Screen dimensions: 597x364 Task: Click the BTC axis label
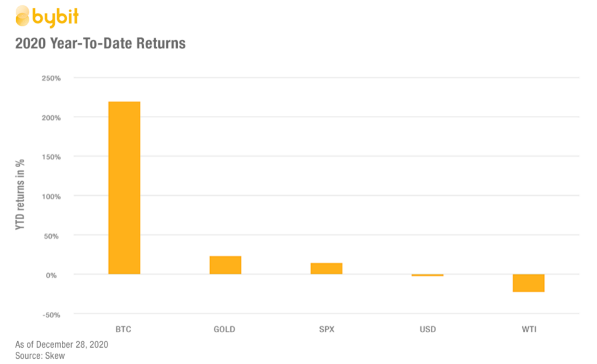[x=124, y=330]
